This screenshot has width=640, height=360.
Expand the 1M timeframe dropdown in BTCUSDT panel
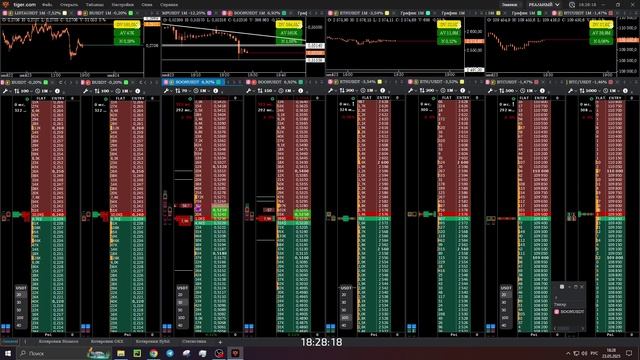click(x=529, y=91)
